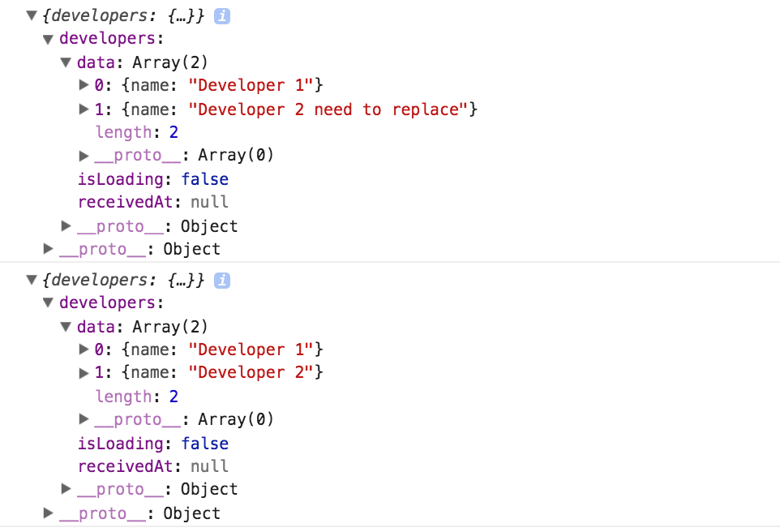Click the developers key label in the first object
780x532 pixels.
109,38
